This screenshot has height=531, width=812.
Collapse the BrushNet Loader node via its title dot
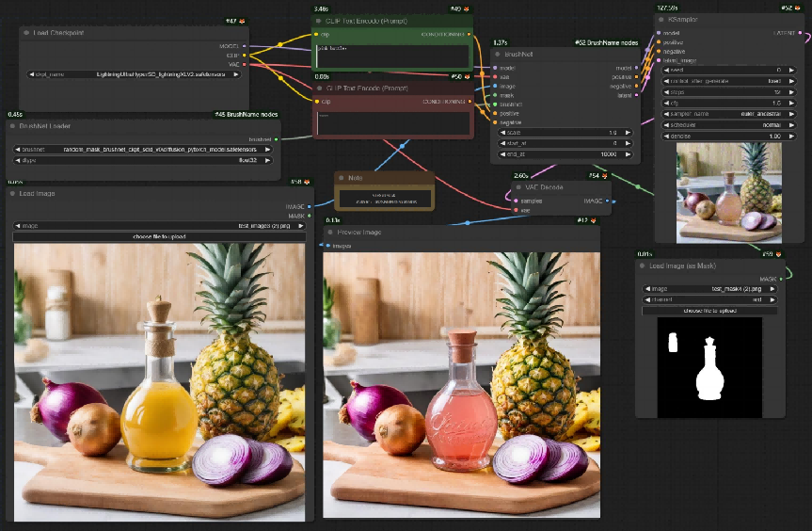coord(13,126)
